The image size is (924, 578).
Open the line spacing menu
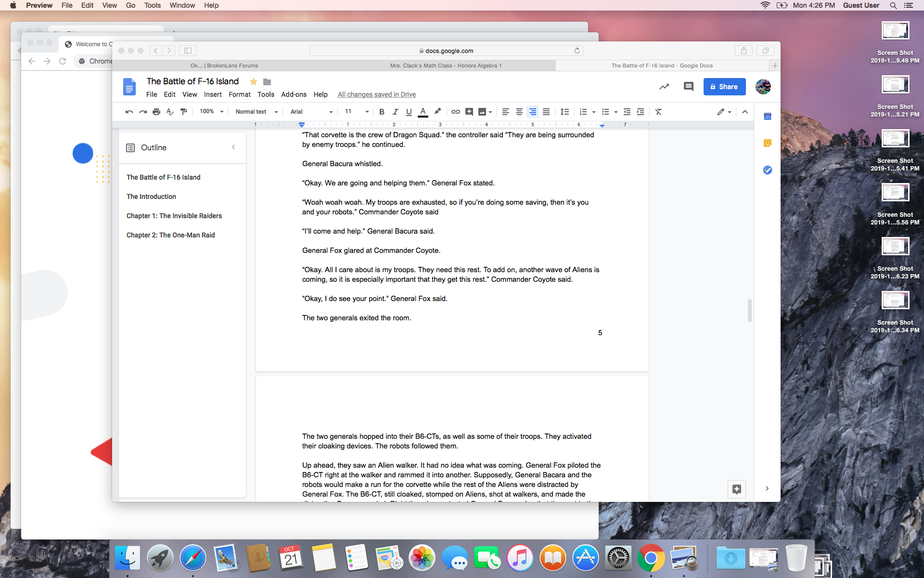click(x=565, y=112)
